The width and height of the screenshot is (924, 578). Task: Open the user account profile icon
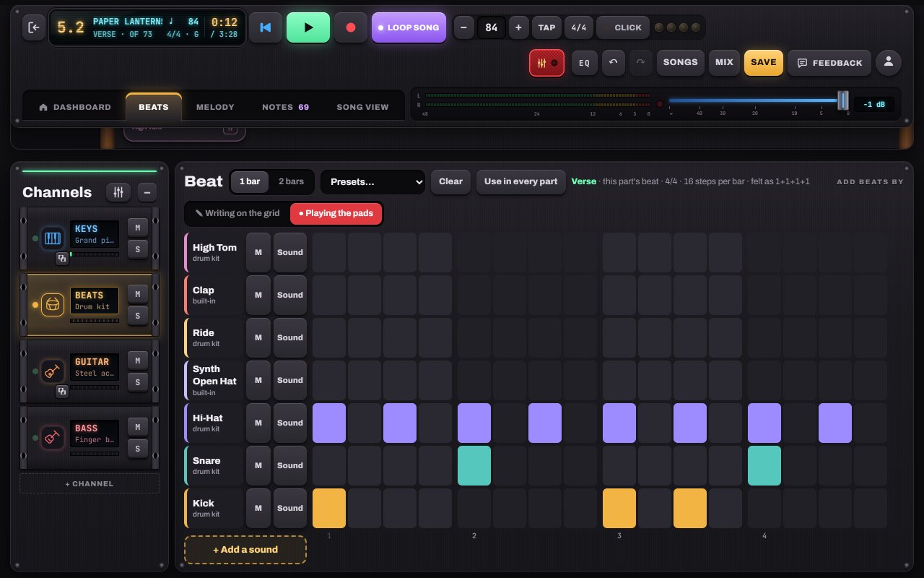[x=889, y=62]
